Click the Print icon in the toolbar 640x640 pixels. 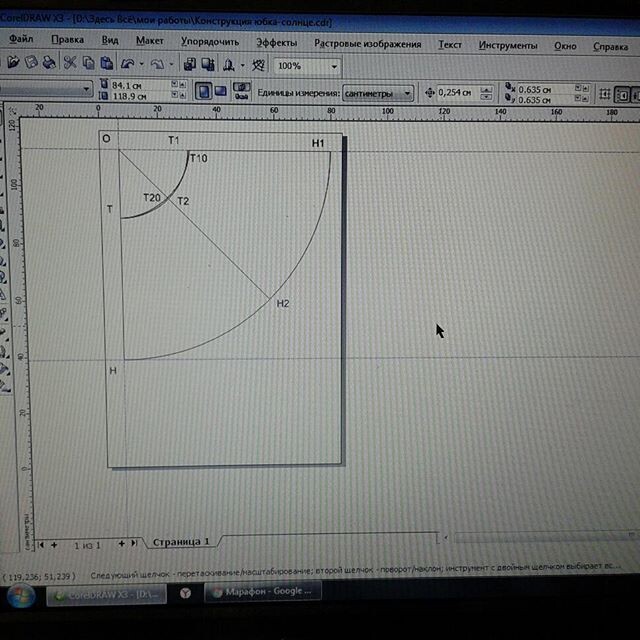pyautogui.click(x=48, y=63)
